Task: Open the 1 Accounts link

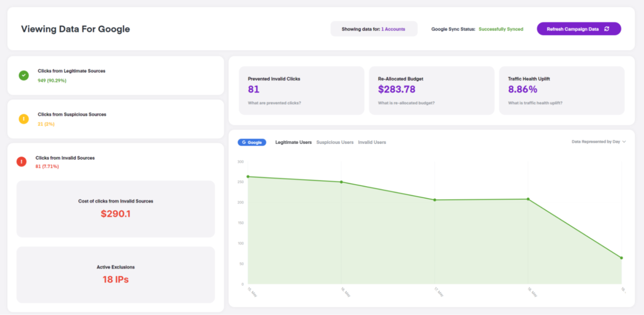Action: click(393, 29)
